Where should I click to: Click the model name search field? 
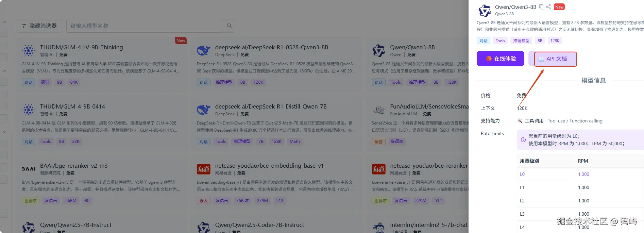click(145, 26)
